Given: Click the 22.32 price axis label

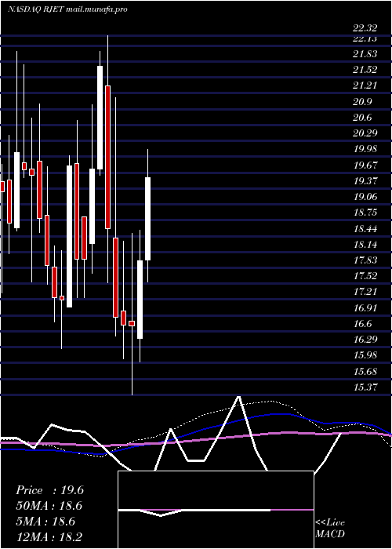Looking at the screenshot, I should coord(365,28).
